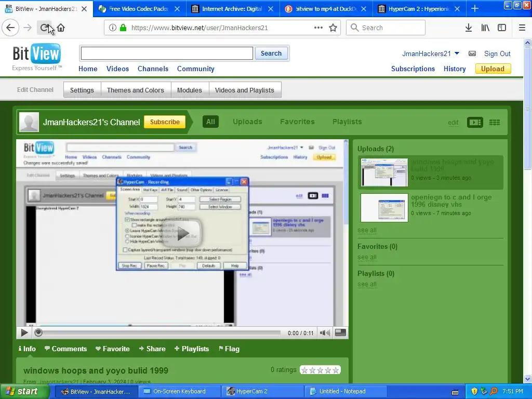Open the on-screen keyboard tray icon
This screenshot has width=532, height=399.
pyautogui.click(x=455, y=392)
